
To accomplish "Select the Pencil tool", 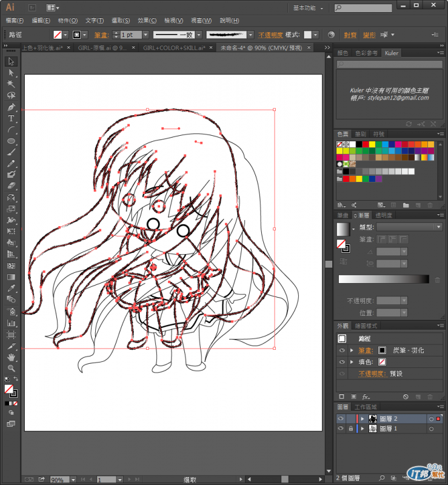I will pyautogui.click(x=11, y=163).
